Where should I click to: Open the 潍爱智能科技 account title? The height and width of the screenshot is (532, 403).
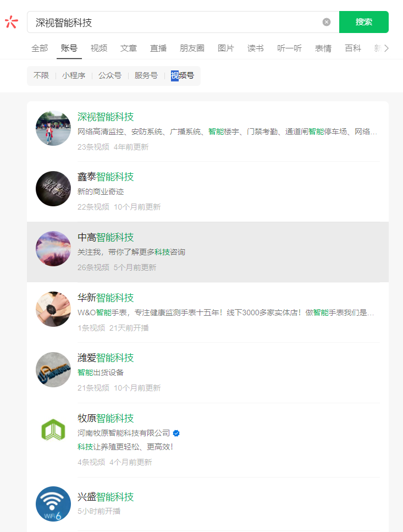tap(106, 358)
